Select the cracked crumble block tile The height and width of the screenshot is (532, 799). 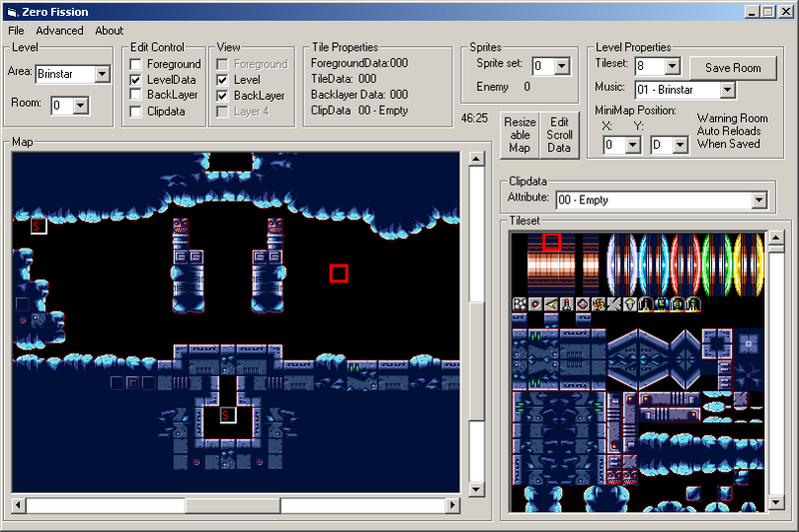(x=614, y=304)
